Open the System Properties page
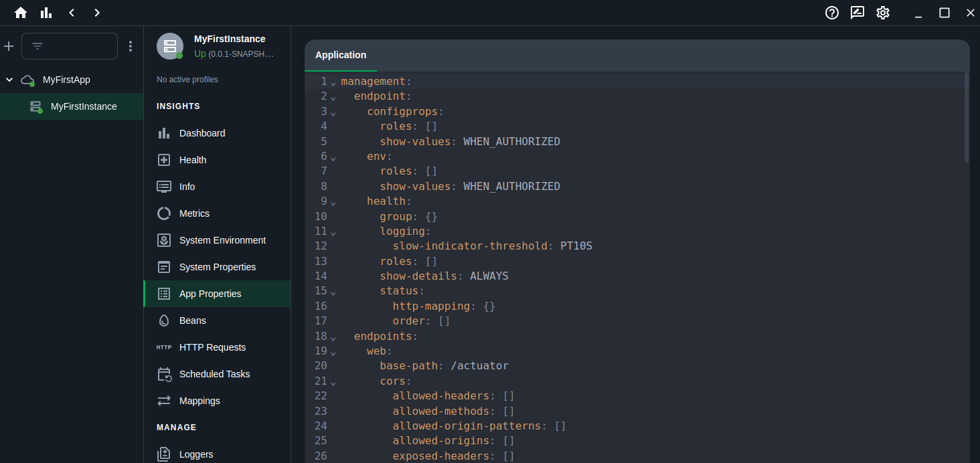 218,267
